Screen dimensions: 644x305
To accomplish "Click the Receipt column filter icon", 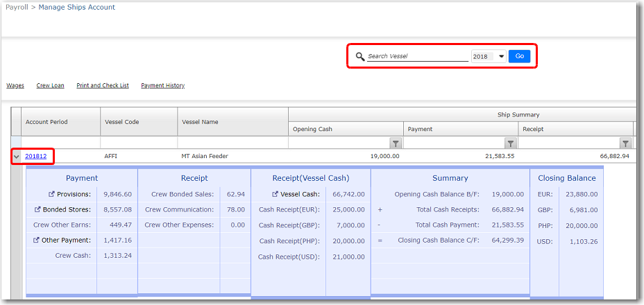I will click(625, 143).
